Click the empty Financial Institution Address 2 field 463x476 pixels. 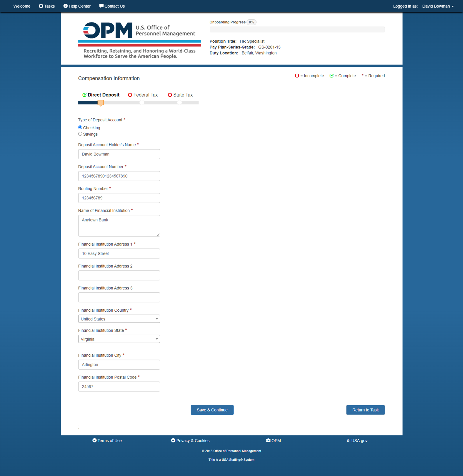(x=119, y=275)
